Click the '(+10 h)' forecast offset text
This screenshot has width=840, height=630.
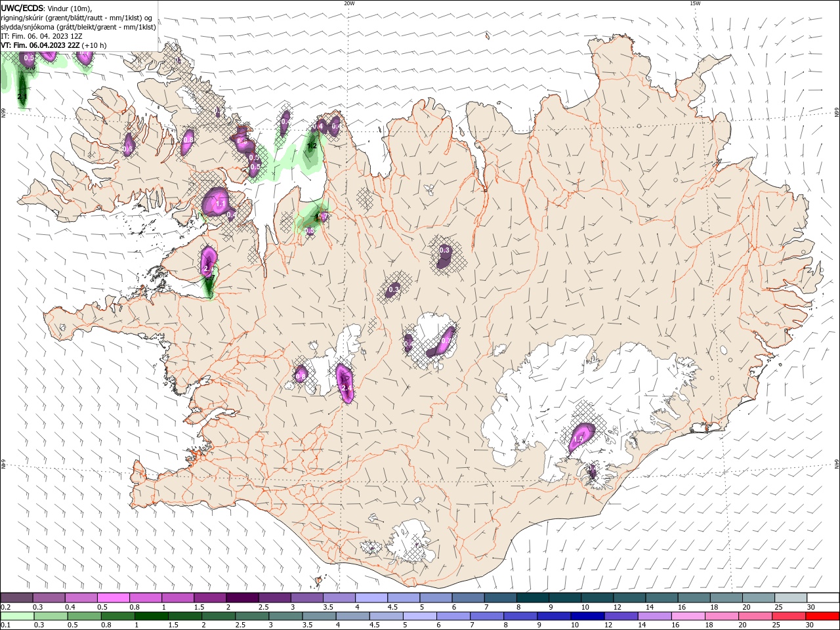click(x=94, y=45)
